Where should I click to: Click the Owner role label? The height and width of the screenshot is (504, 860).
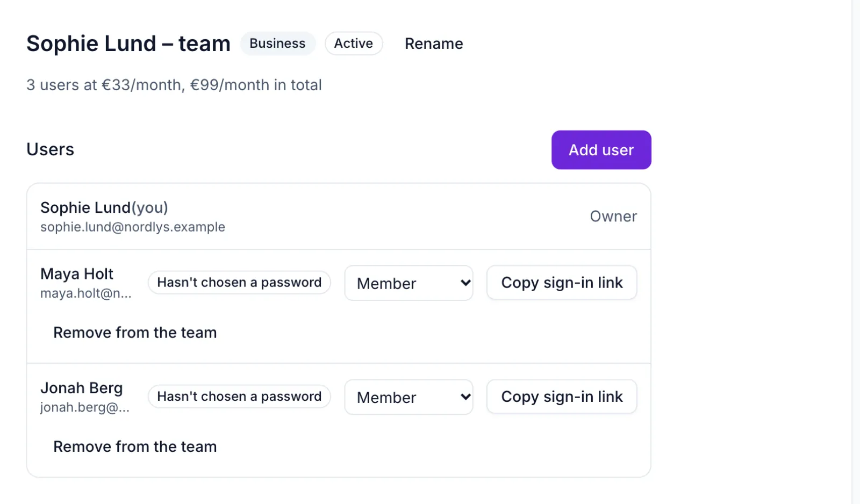pyautogui.click(x=613, y=216)
